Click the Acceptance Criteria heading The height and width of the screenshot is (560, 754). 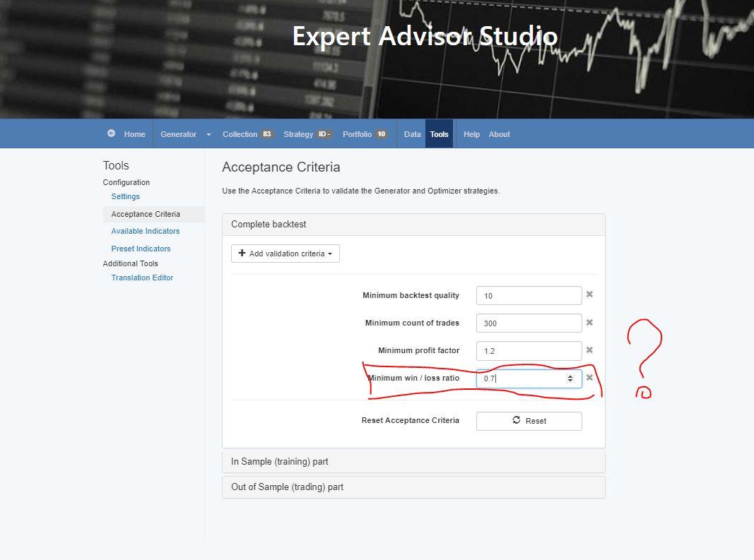click(x=281, y=167)
